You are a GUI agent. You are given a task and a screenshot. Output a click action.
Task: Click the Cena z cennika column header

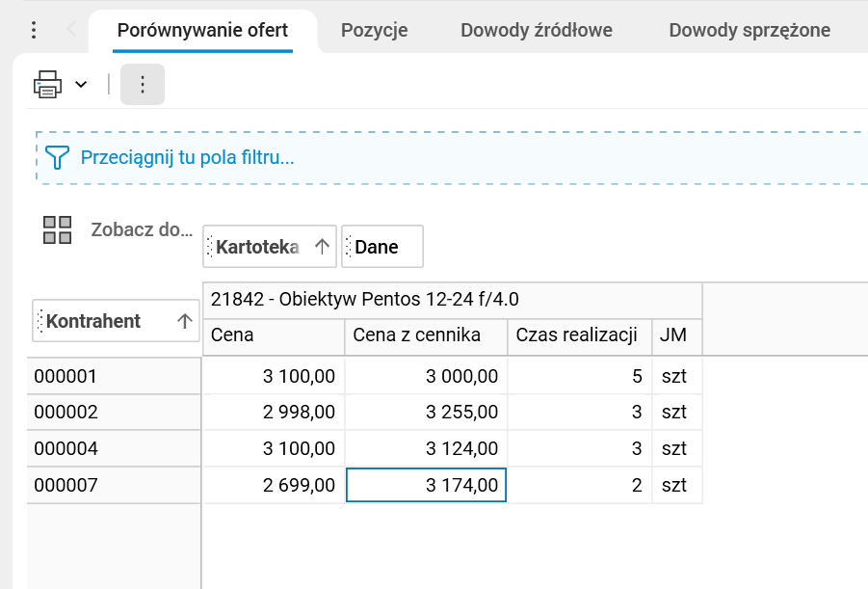425,335
